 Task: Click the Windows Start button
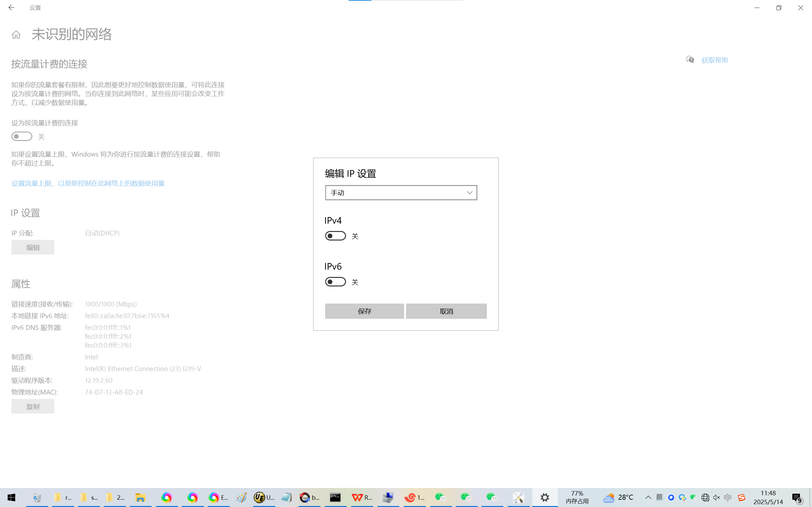11,497
